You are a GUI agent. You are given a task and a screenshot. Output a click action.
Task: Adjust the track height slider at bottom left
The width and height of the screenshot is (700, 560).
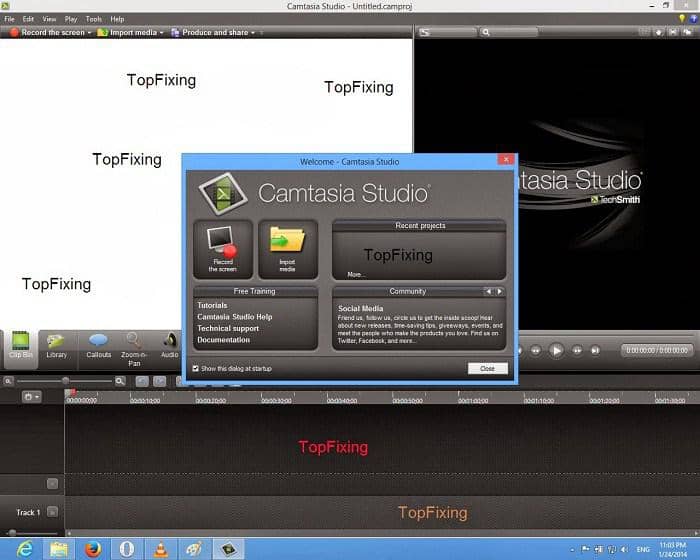12,532
